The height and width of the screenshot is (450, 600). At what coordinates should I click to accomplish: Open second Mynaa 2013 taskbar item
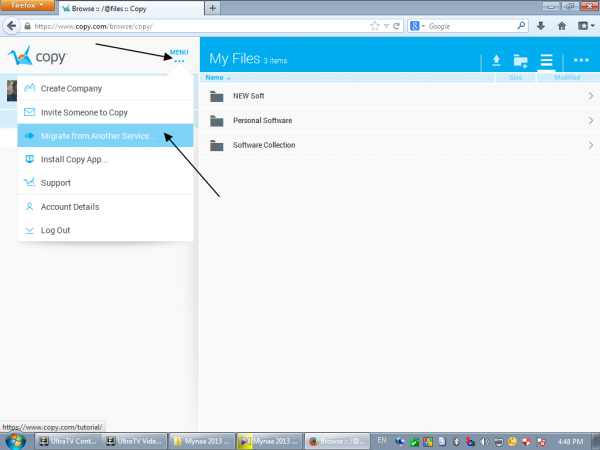click(269, 441)
